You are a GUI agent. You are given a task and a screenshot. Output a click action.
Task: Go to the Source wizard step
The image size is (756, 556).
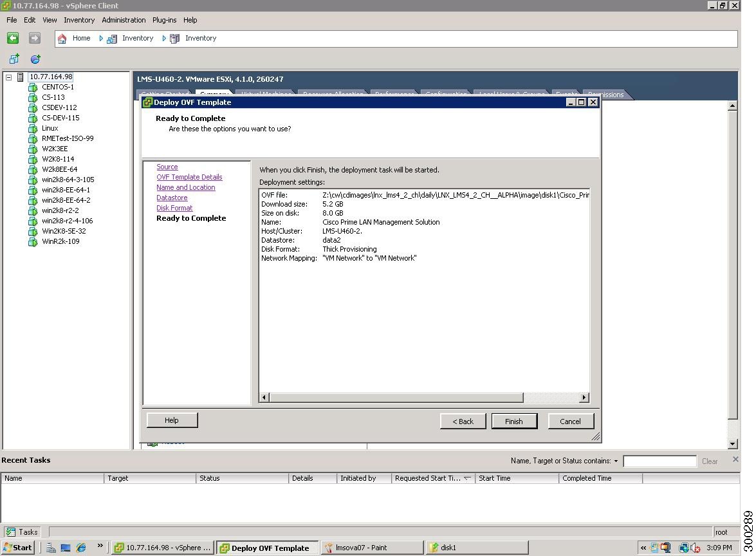click(167, 167)
